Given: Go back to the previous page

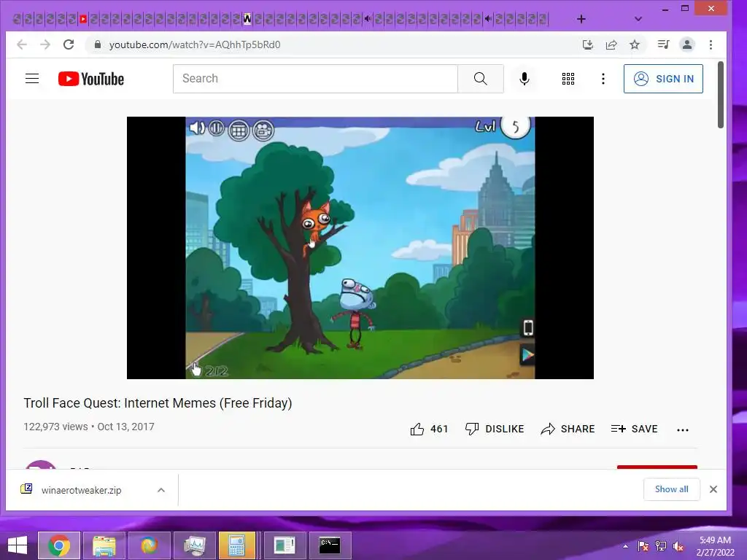Looking at the screenshot, I should tap(22, 44).
